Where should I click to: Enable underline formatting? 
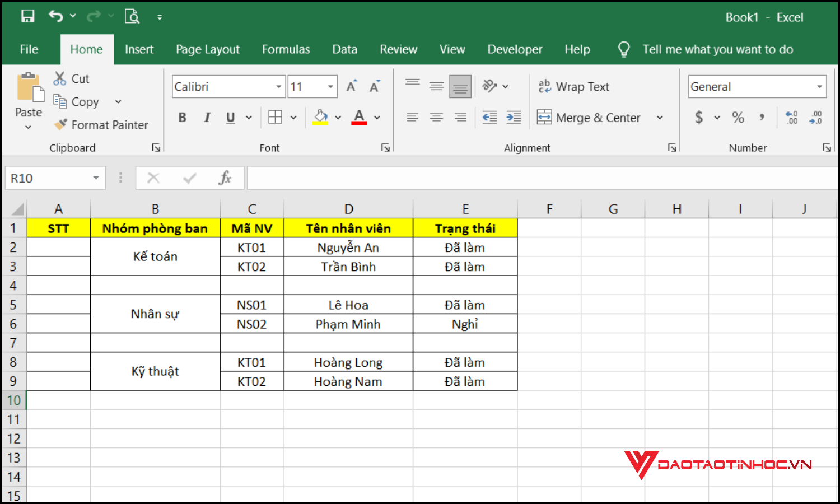[230, 117]
